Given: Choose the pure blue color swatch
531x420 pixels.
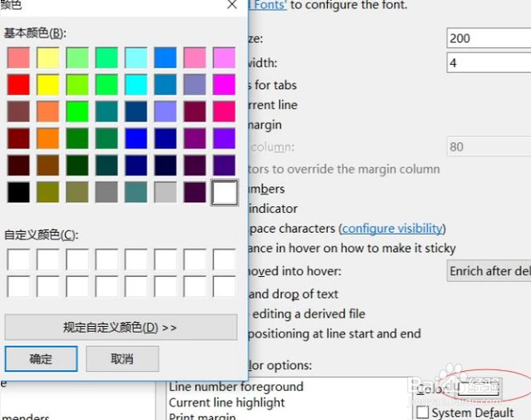Looking at the screenshot, I should 136,138.
